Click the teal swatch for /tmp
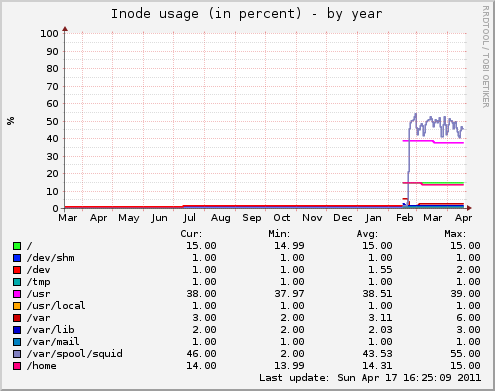The image size is (495, 391). 17,282
